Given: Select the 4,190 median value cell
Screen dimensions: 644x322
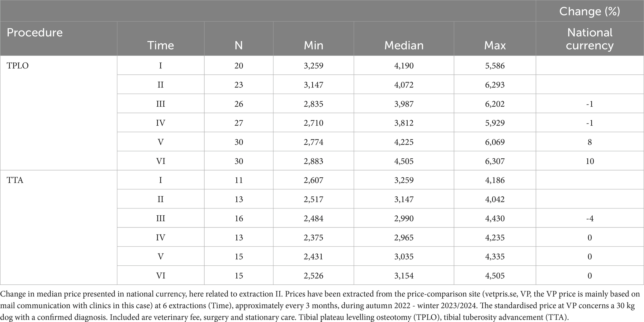Looking at the screenshot, I should click(404, 66).
